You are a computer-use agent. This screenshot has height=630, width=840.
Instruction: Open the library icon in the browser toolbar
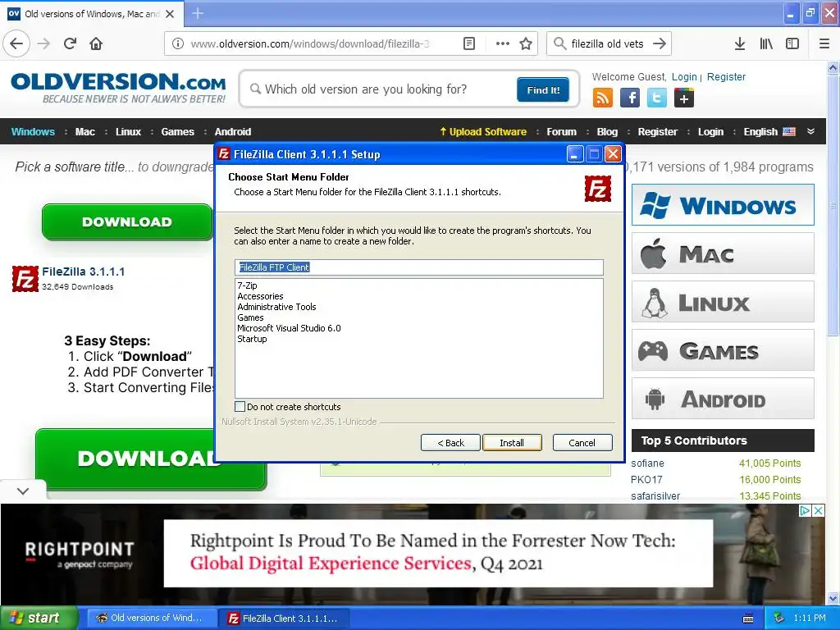click(x=766, y=44)
